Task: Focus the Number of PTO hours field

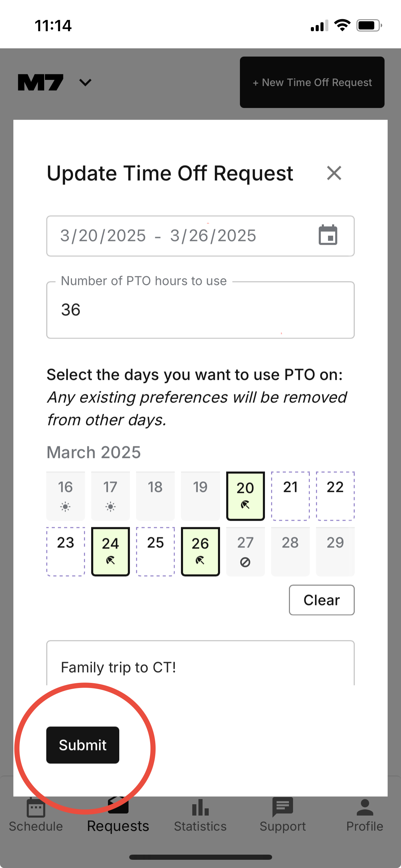Action: click(200, 310)
